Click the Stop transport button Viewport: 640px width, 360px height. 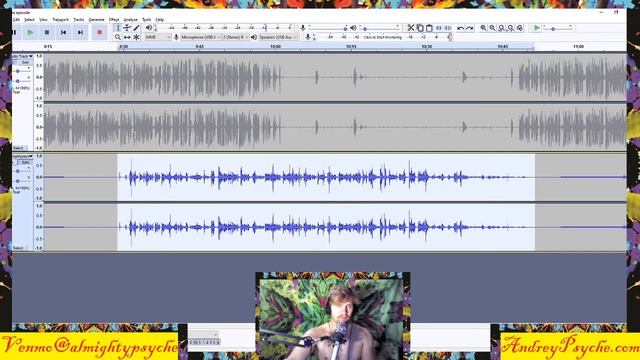(x=47, y=32)
